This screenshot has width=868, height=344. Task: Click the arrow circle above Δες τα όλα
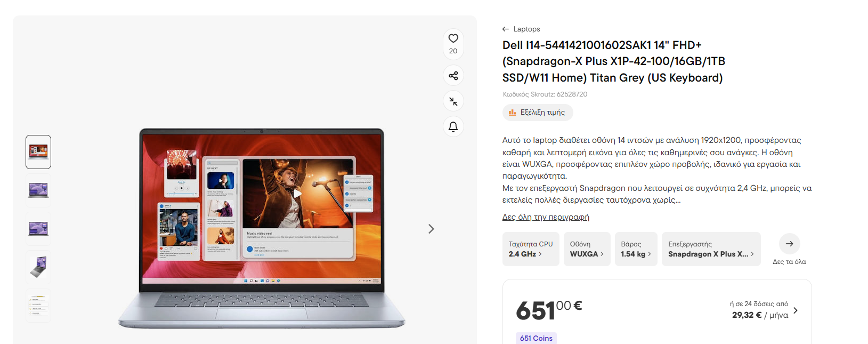coord(789,244)
